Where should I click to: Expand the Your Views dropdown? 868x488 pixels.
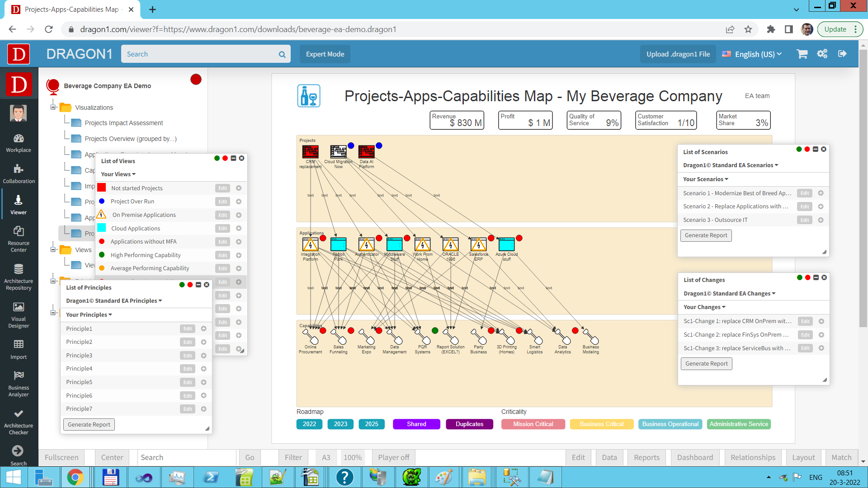coord(118,174)
